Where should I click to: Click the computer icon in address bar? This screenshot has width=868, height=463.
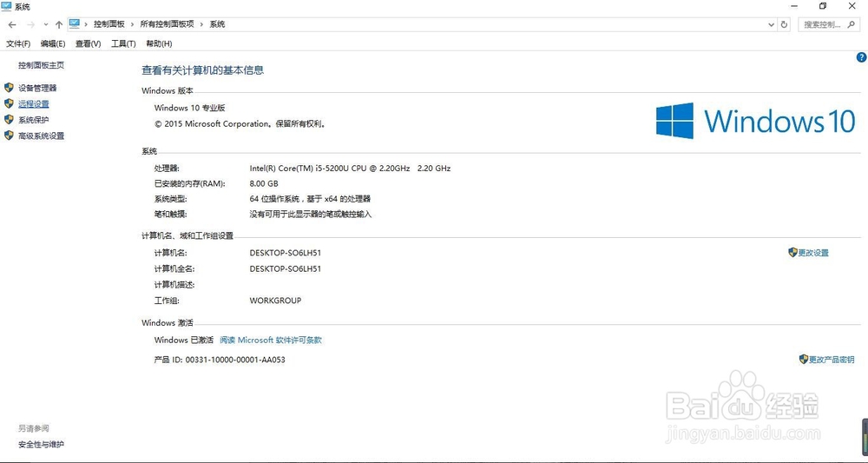click(x=75, y=23)
